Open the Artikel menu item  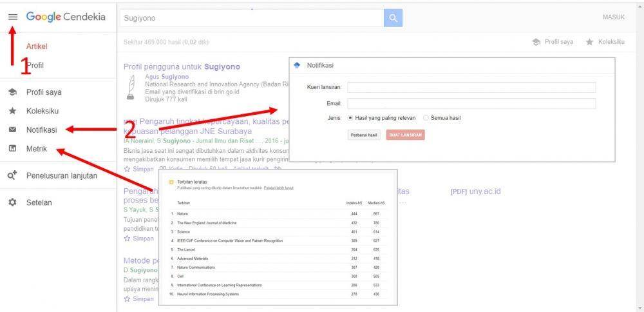click(37, 46)
